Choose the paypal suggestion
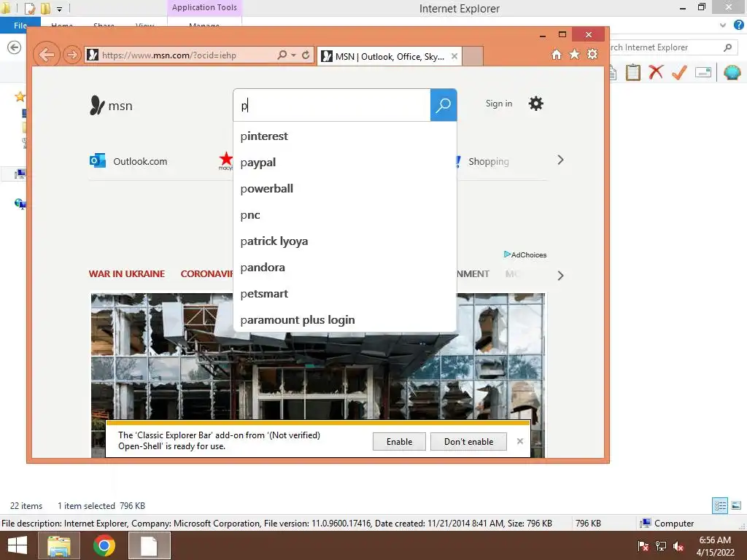747x560 pixels. [x=345, y=163]
